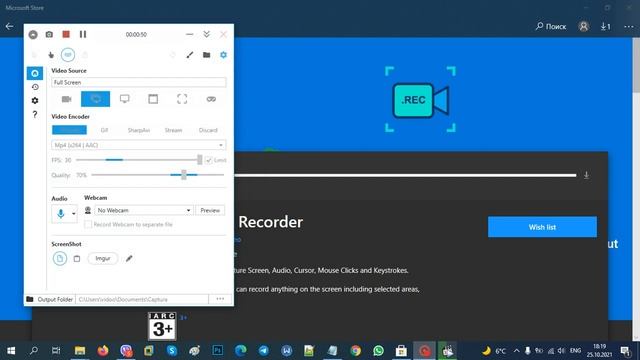
Task: Toggle screenshot save to disk icon
Action: pyautogui.click(x=60, y=258)
